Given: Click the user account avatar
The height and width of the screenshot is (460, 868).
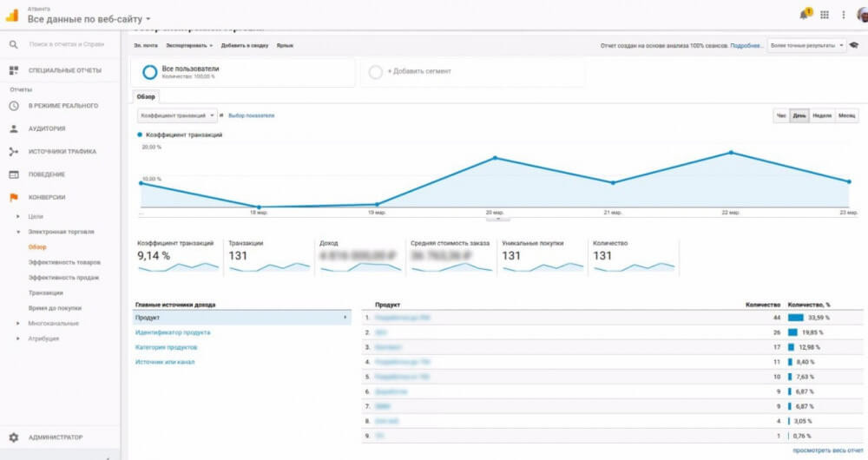Looking at the screenshot, I should click(x=863, y=15).
